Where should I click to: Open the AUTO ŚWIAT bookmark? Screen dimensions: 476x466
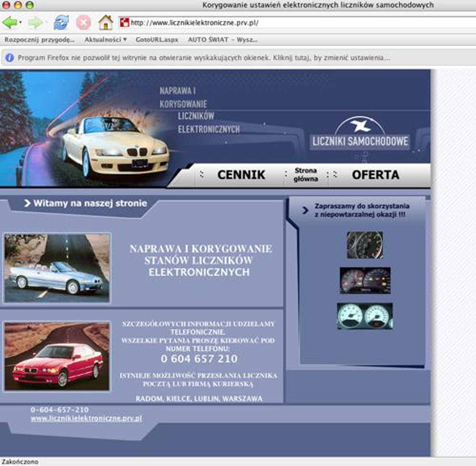[222, 40]
